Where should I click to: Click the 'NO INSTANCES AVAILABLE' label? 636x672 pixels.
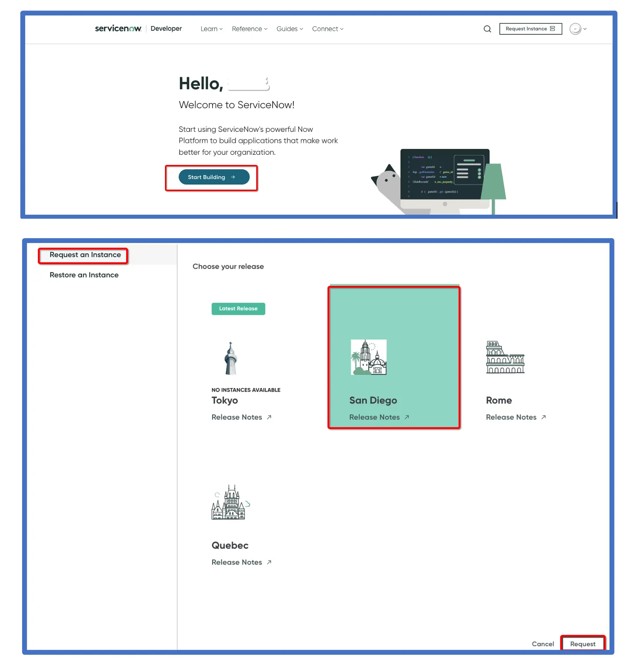pyautogui.click(x=246, y=390)
